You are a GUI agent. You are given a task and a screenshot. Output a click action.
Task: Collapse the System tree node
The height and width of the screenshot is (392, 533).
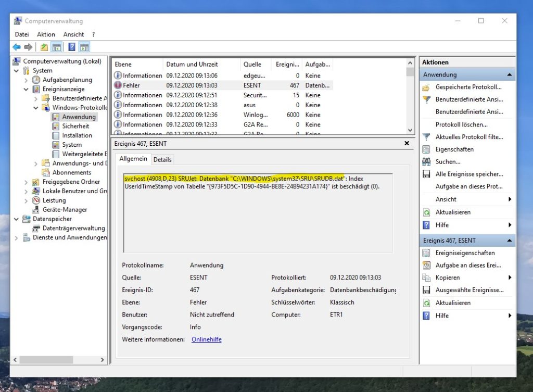16,71
